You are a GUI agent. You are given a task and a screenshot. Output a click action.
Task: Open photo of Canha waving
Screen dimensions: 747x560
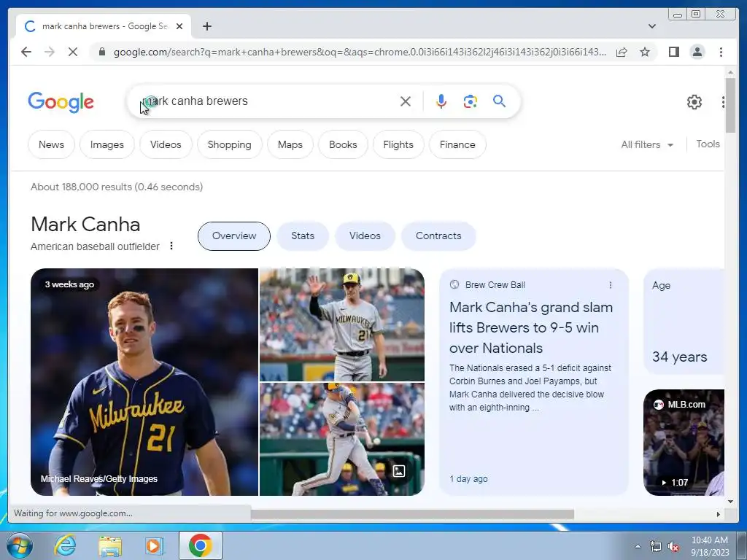click(x=342, y=324)
